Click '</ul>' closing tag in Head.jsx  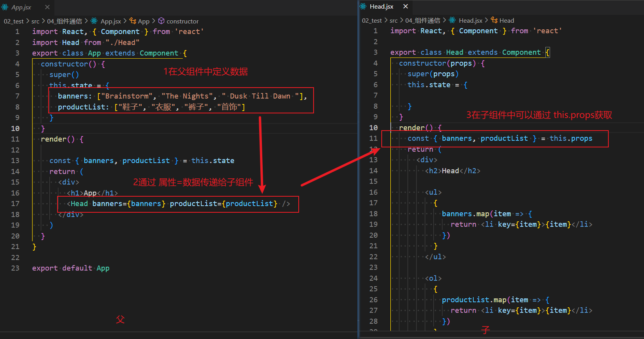tap(435, 256)
